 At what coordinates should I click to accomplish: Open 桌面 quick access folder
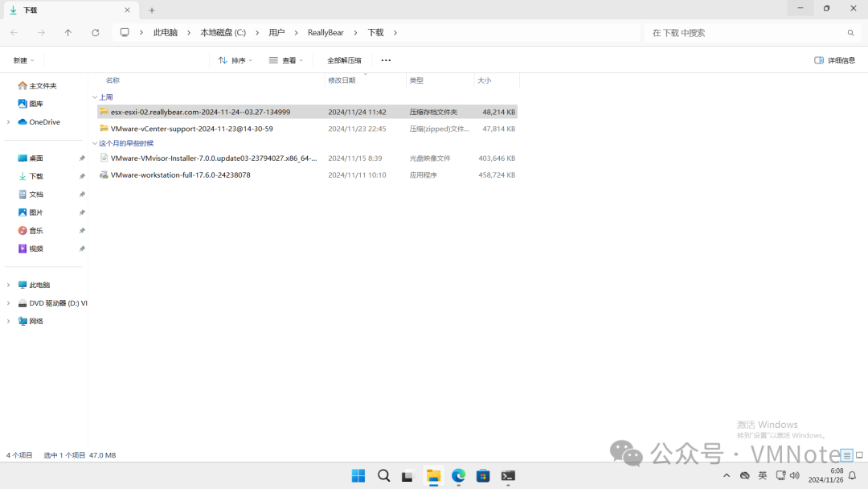tap(36, 158)
